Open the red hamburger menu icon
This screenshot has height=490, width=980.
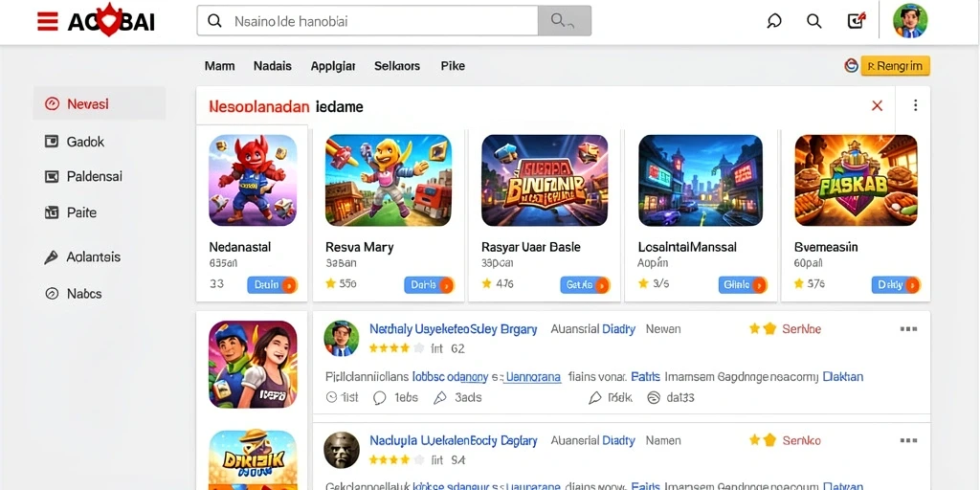point(48,21)
